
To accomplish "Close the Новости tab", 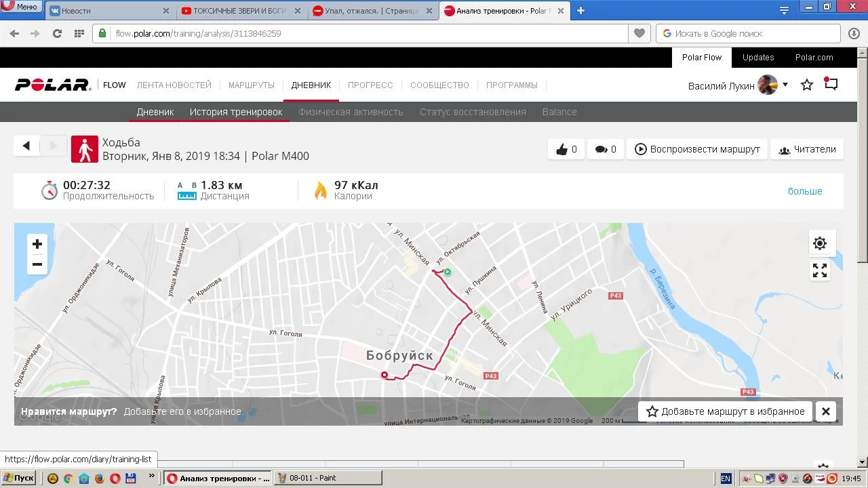I will (x=166, y=11).
